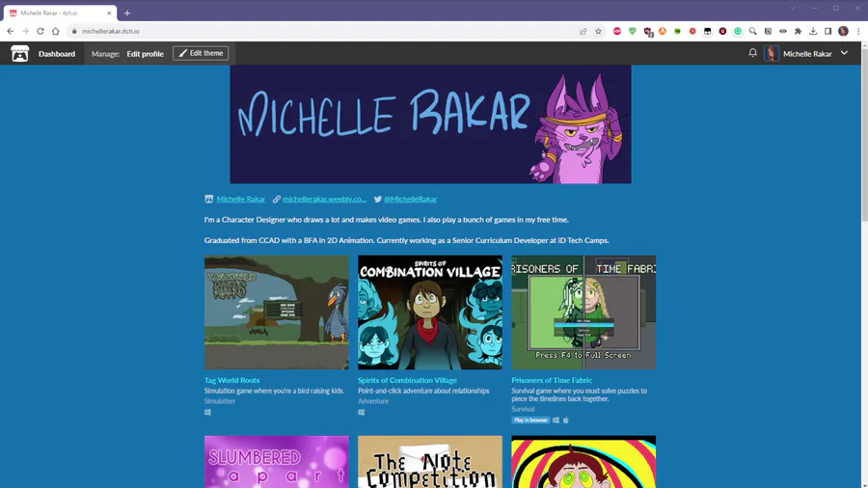Click the Survival genre text
Viewport: 868px width, 488px height.
(523, 410)
